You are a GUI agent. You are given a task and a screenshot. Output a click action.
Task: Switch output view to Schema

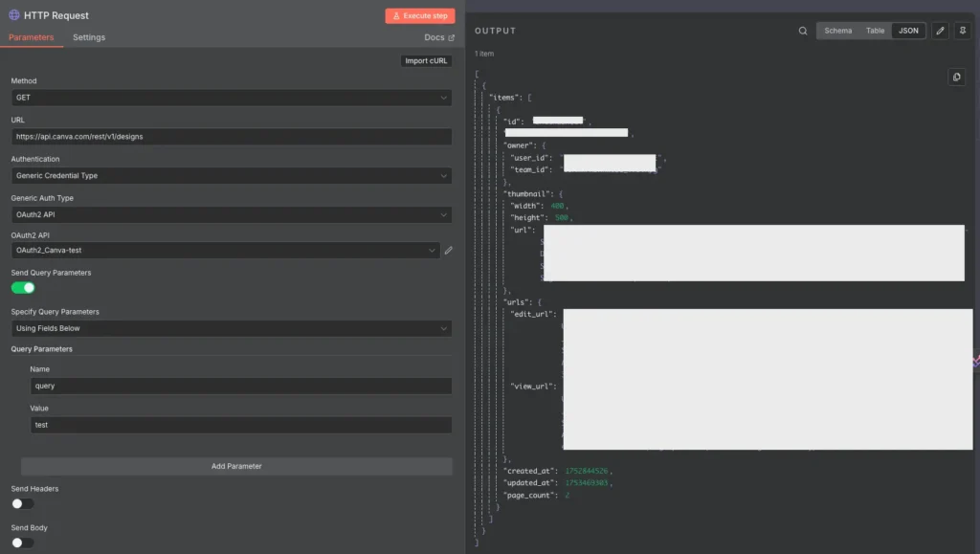pos(837,31)
